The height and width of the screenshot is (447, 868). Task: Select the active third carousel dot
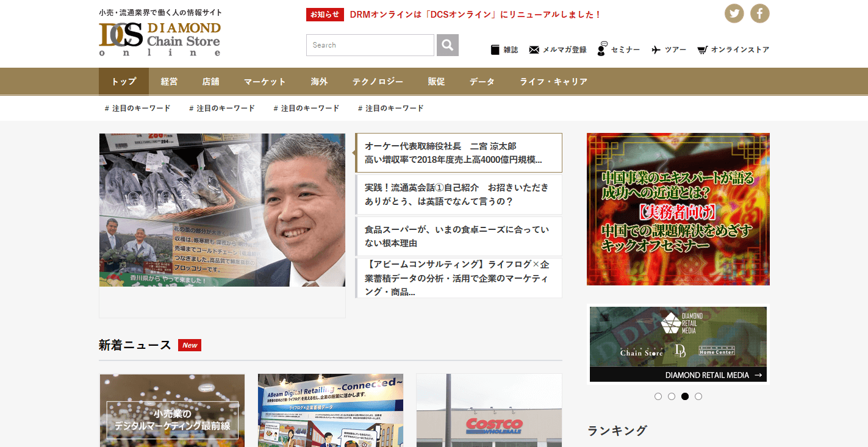pos(685,396)
